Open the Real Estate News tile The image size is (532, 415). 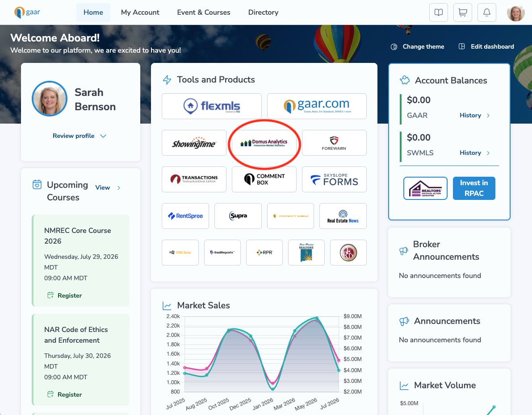(343, 216)
